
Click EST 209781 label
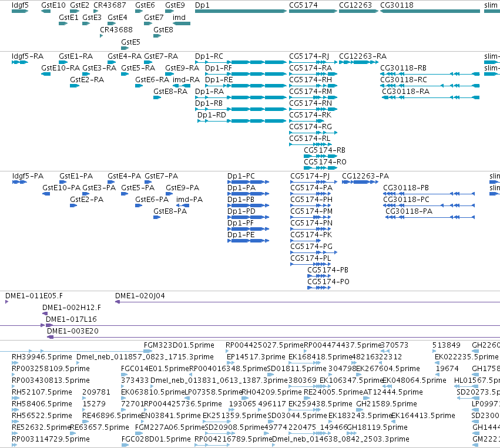tap(96, 392)
